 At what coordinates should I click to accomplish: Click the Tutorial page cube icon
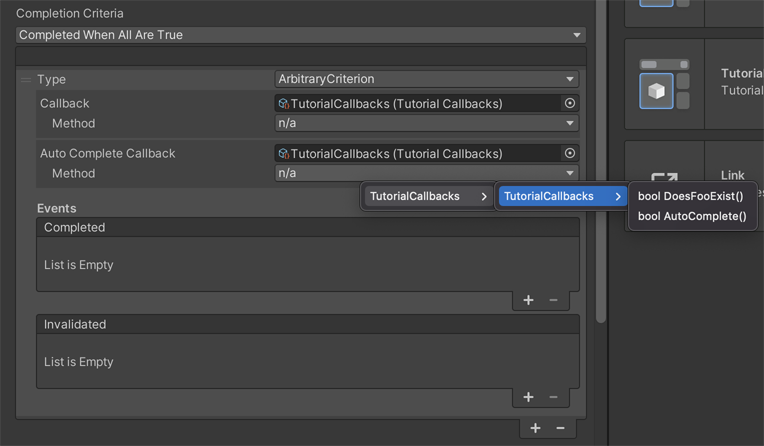coord(656,91)
